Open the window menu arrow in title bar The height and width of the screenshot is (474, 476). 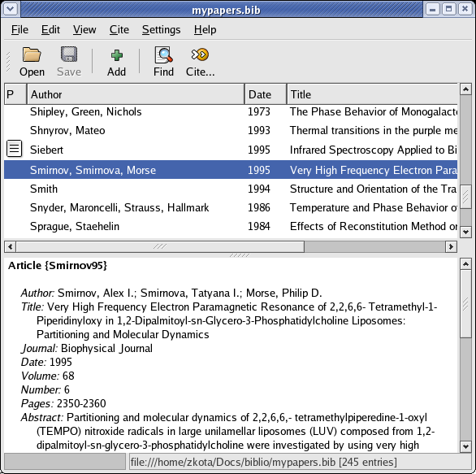(x=11, y=9)
